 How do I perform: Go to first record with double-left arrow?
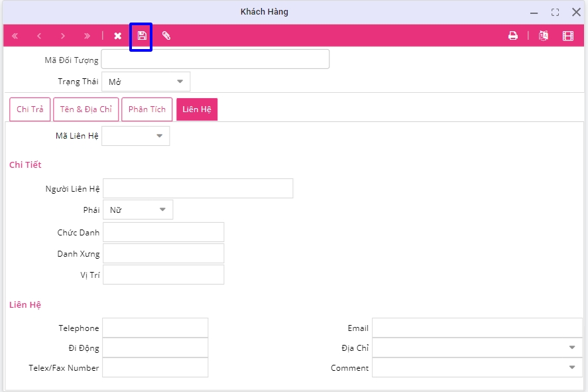click(x=15, y=36)
